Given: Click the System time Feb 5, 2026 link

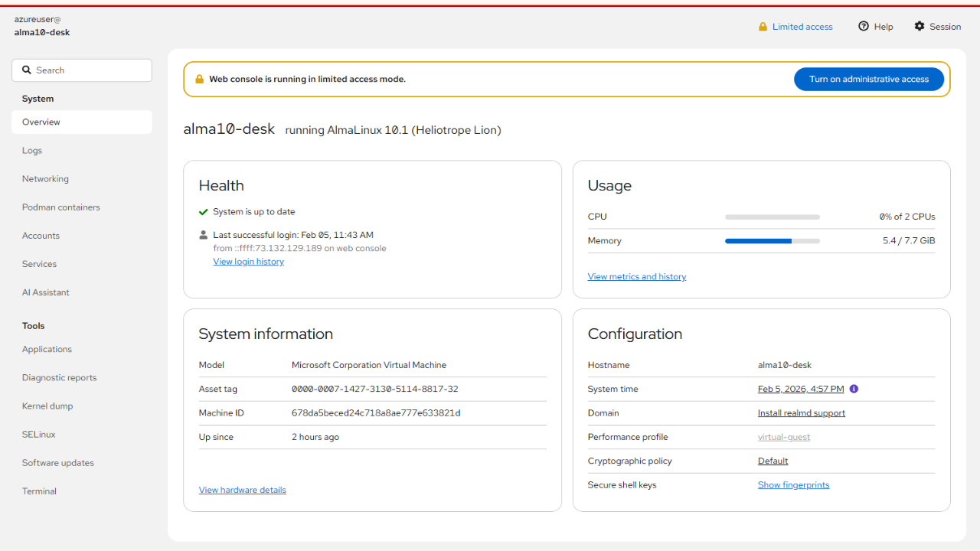Looking at the screenshot, I should point(801,389).
